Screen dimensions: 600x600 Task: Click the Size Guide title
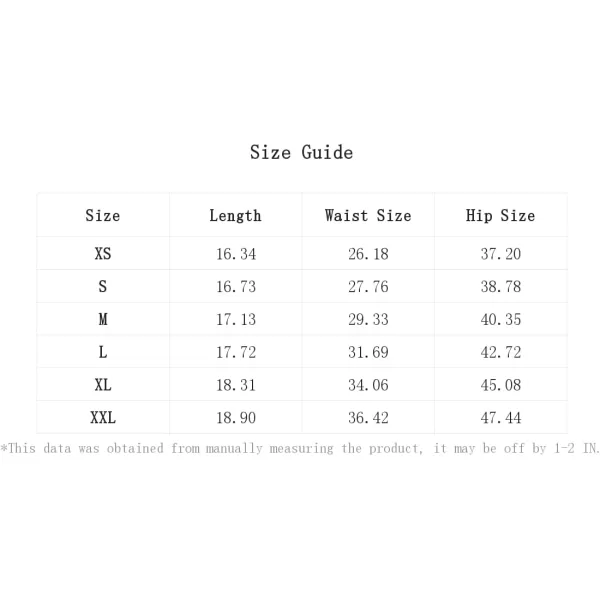(301, 152)
